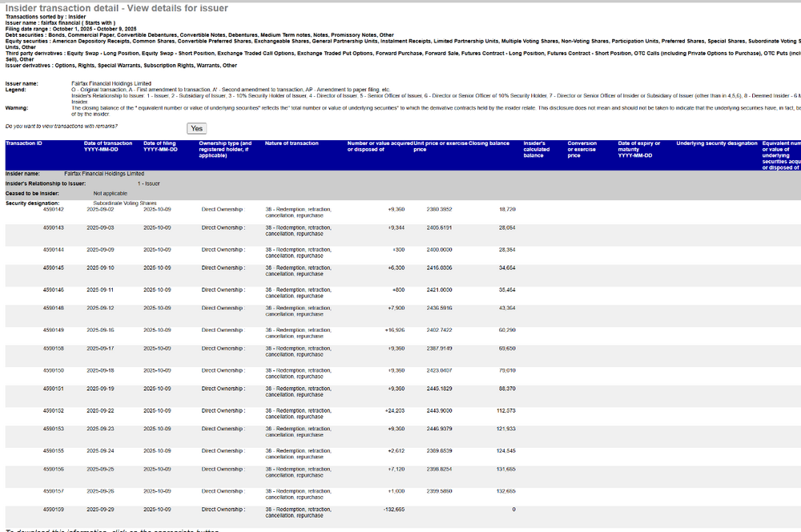The width and height of the screenshot is (801, 532).
Task: Click unit price 2421.0000
Action: click(439, 290)
